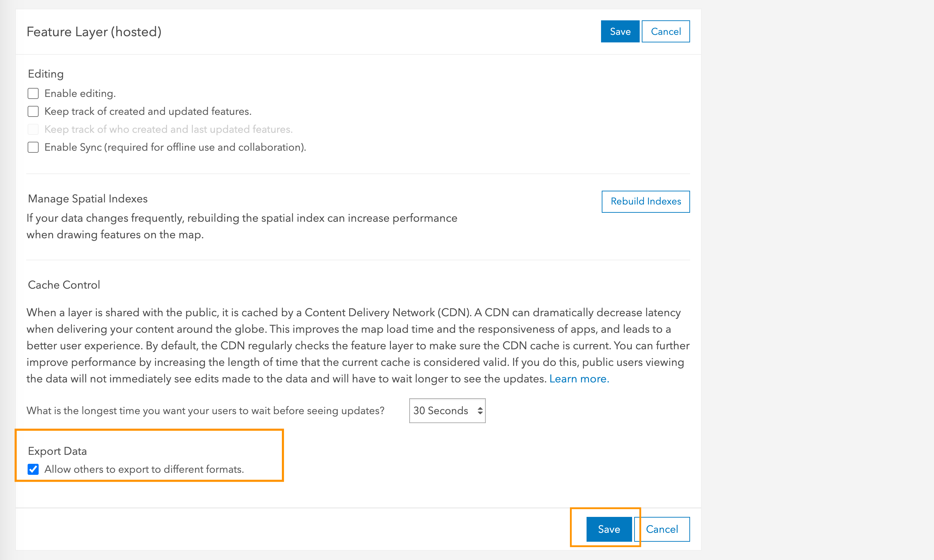Viewport: 934px width, 560px height.
Task: Discard changes with the bottom Cancel button
Action: pyautogui.click(x=662, y=529)
